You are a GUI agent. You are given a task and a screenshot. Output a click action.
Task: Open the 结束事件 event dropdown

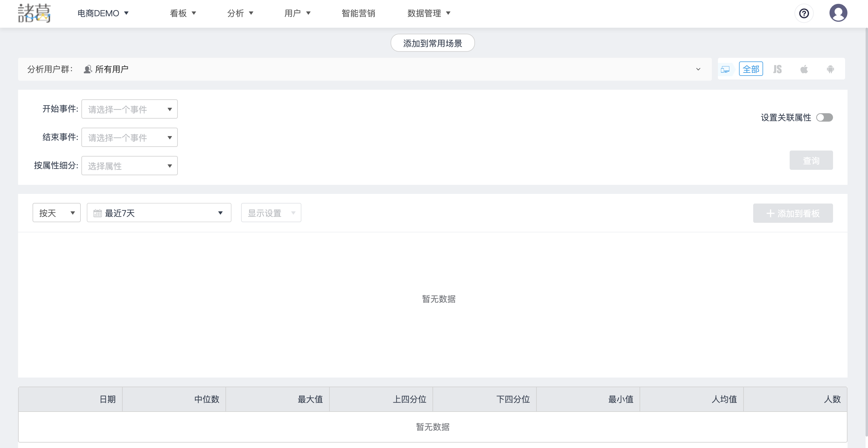click(x=129, y=137)
